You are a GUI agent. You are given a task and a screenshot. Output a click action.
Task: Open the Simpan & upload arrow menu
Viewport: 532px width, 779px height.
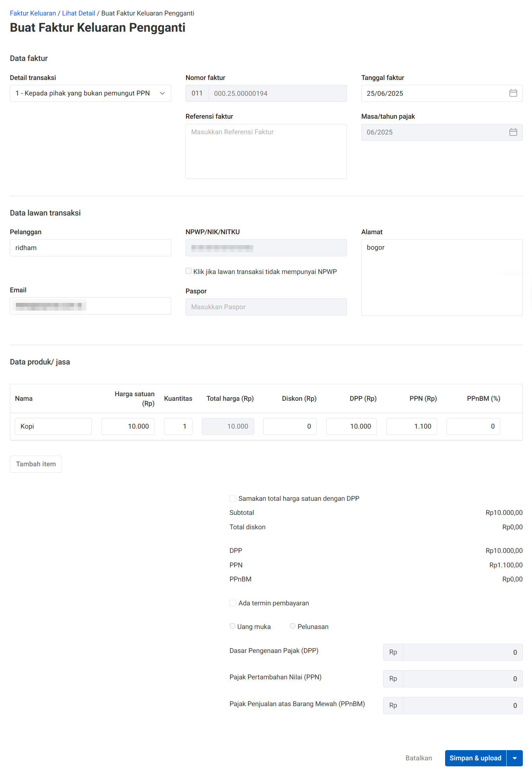[x=515, y=758]
